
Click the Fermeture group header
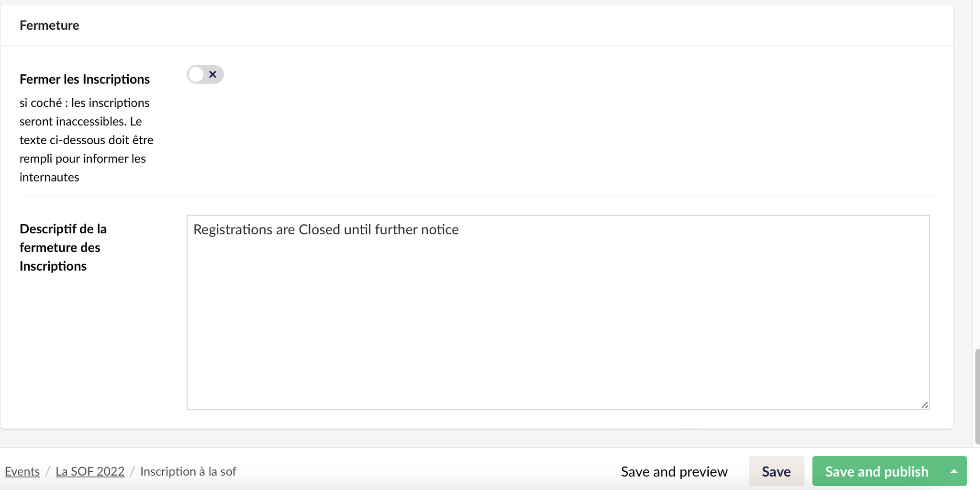click(x=49, y=25)
